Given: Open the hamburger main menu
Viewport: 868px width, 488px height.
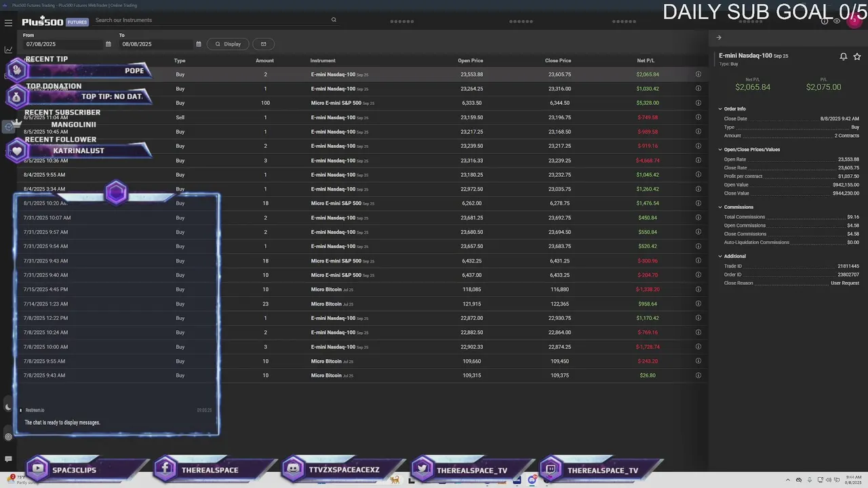Looking at the screenshot, I should [x=8, y=22].
